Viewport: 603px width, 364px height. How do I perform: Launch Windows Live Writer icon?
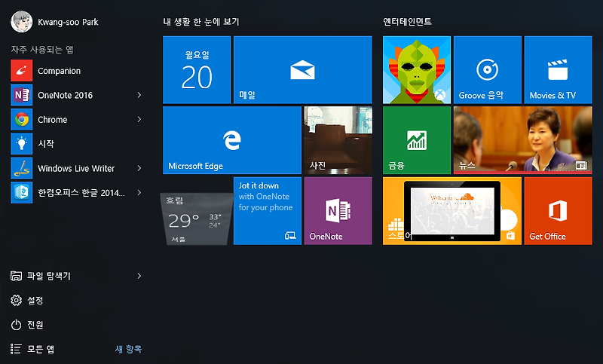(22, 168)
